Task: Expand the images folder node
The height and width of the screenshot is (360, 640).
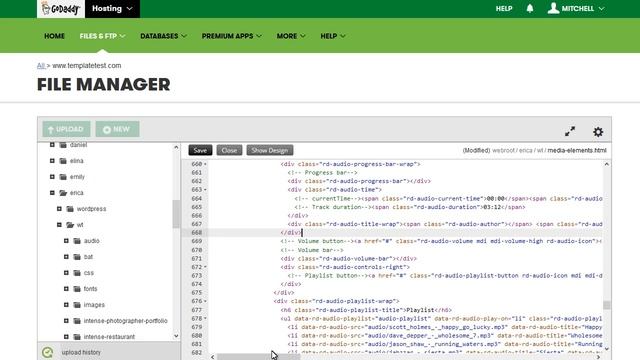Action: click(x=66, y=304)
